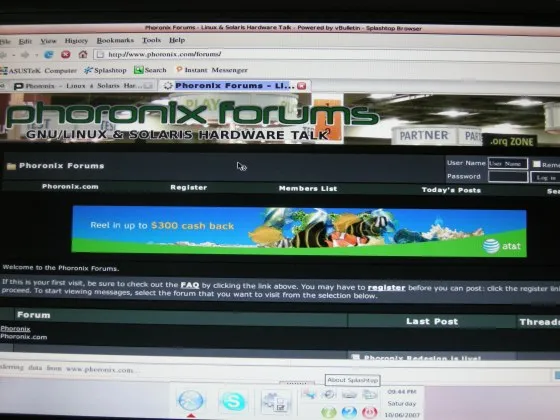Launch Skype from the dock

point(234,401)
